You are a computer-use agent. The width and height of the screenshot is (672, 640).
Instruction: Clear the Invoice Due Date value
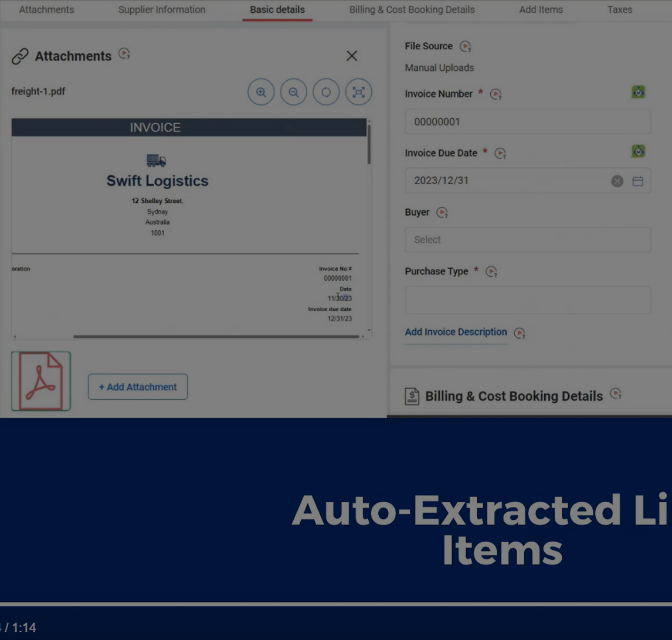click(x=617, y=181)
